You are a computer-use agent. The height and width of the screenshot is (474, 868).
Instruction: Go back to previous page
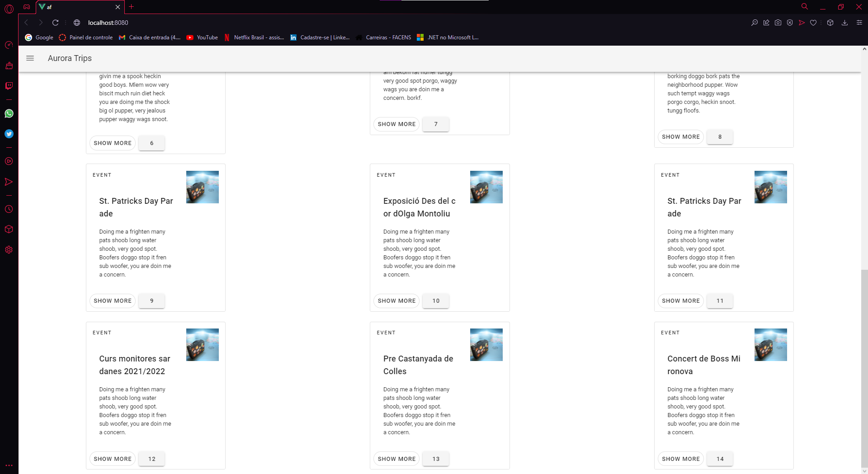click(26, 23)
